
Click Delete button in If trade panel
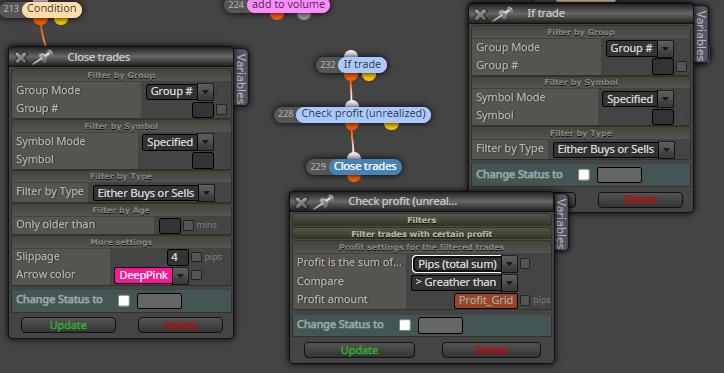click(640, 199)
